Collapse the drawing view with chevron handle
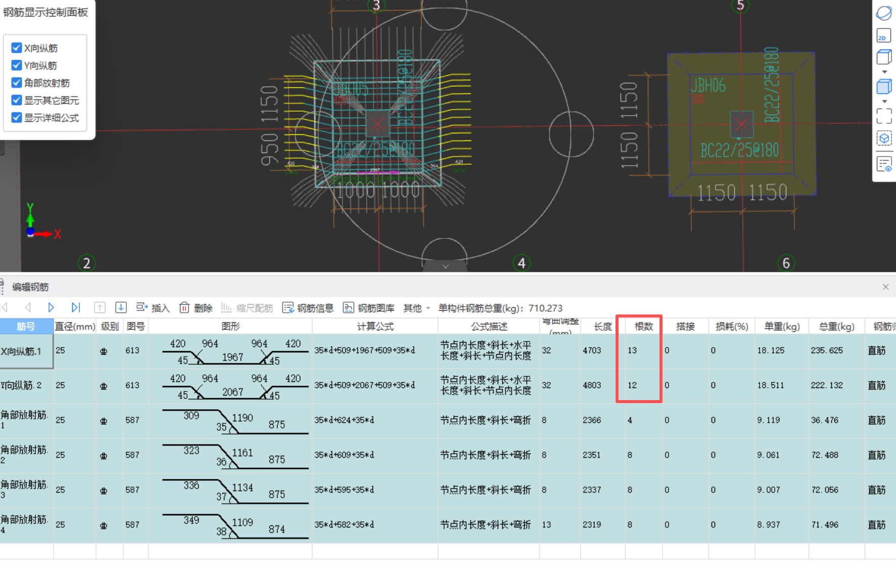This screenshot has height=588, width=896. [x=445, y=266]
